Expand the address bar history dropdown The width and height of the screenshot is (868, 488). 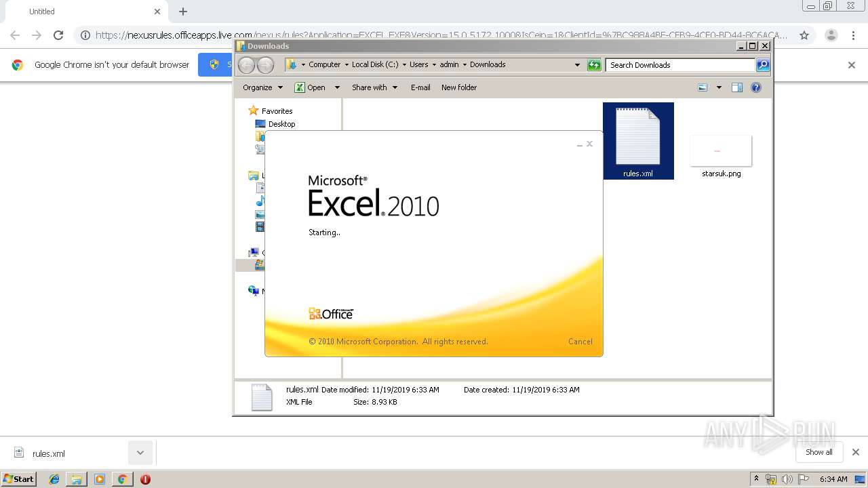pos(577,65)
